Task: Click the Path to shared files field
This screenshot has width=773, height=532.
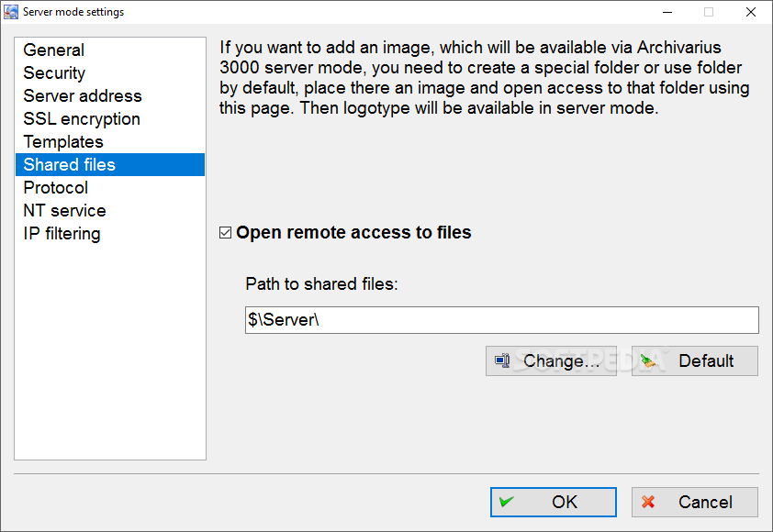Action: point(501,320)
